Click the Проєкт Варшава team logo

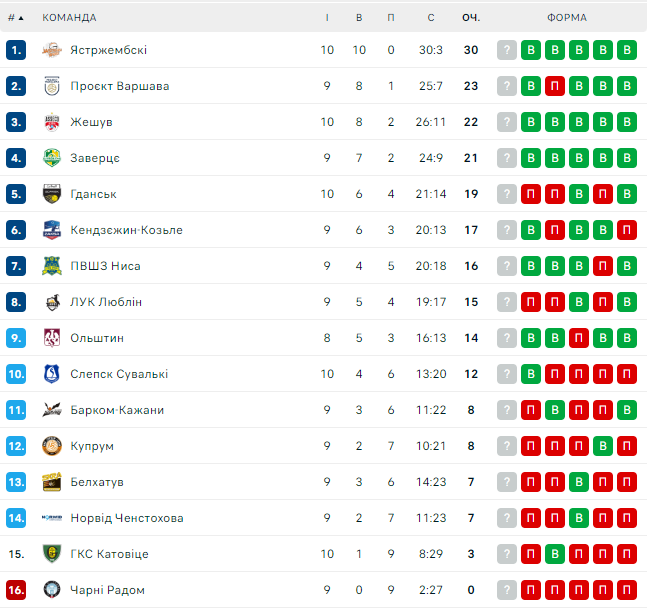[52, 86]
